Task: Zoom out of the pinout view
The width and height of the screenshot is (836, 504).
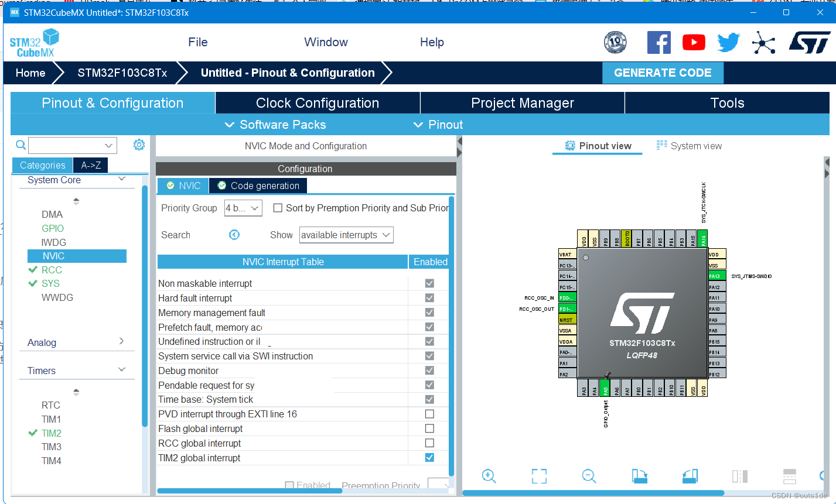Action: (x=589, y=476)
